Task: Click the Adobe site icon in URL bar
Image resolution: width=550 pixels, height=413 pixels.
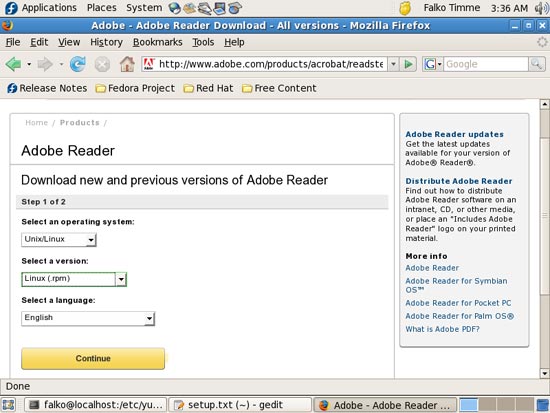Action: [149, 64]
